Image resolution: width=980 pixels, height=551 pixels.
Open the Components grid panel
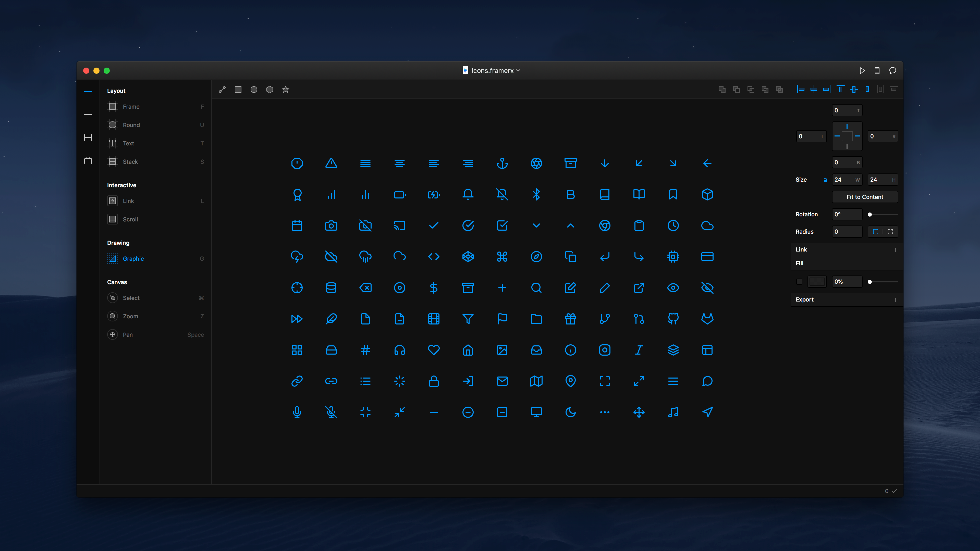[x=88, y=138]
